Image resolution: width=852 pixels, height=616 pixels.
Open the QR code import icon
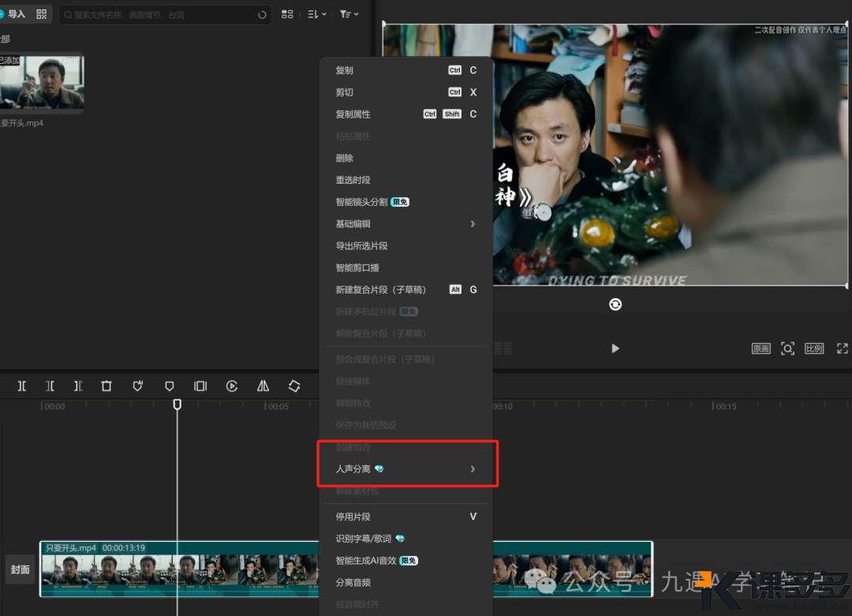pos(42,13)
